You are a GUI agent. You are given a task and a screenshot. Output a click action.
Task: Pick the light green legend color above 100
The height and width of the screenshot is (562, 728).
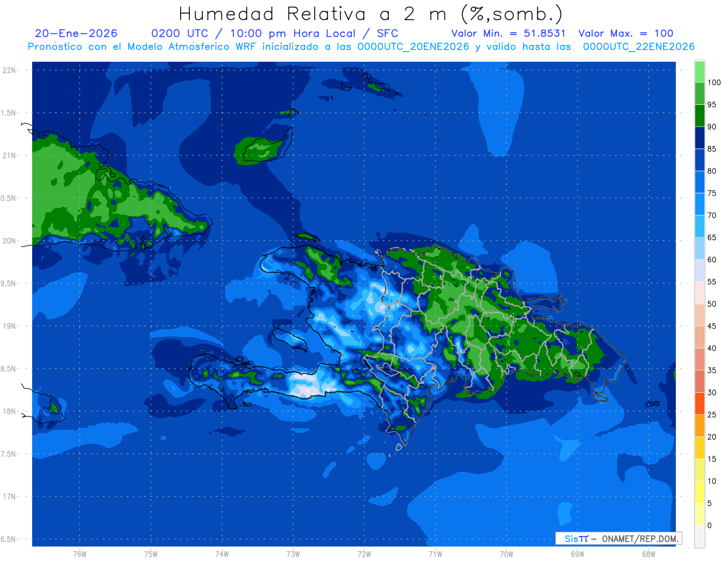(699, 72)
